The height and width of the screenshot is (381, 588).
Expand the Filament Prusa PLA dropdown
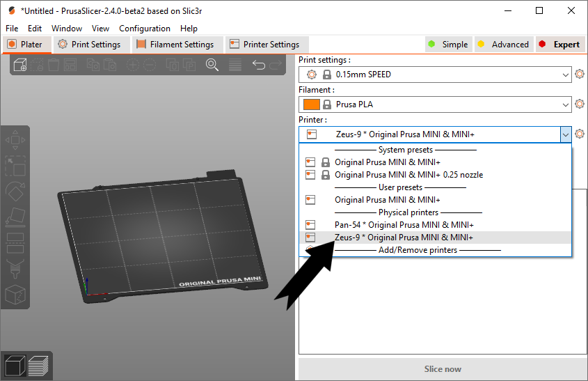pos(565,104)
